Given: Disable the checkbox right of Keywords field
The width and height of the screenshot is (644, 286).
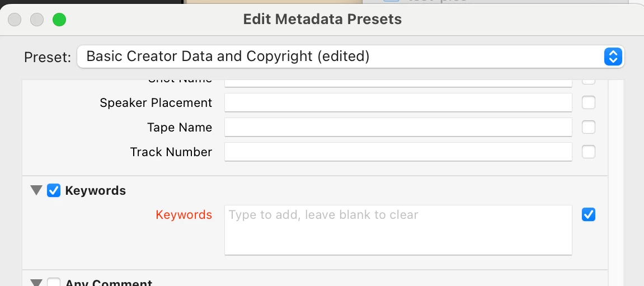Looking at the screenshot, I should (x=588, y=214).
